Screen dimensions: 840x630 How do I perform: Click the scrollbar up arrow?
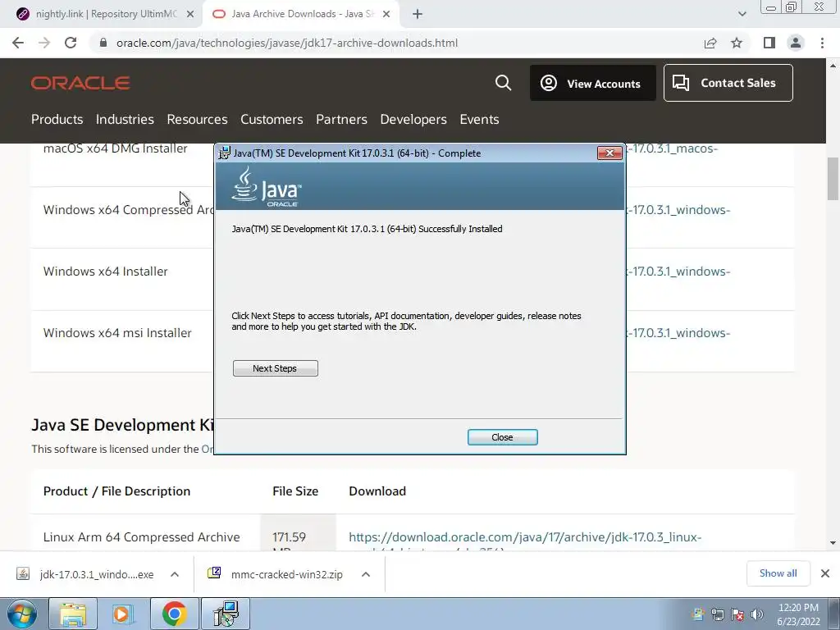point(833,66)
